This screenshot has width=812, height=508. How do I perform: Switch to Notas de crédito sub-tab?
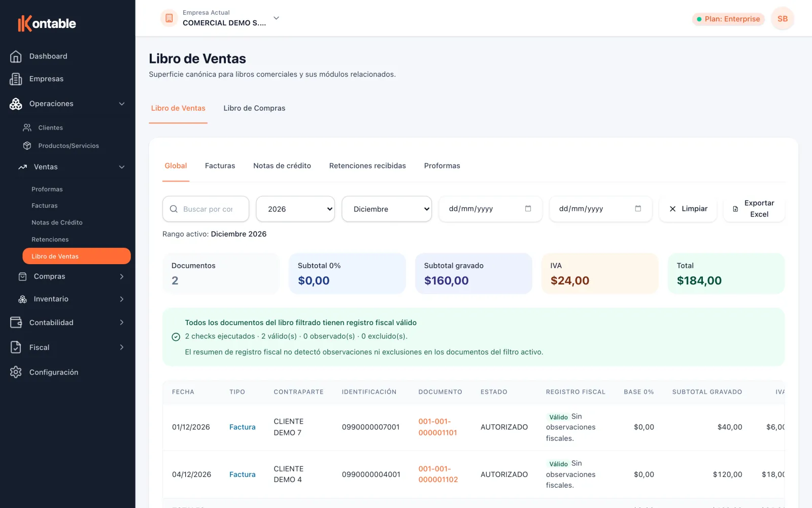click(282, 166)
